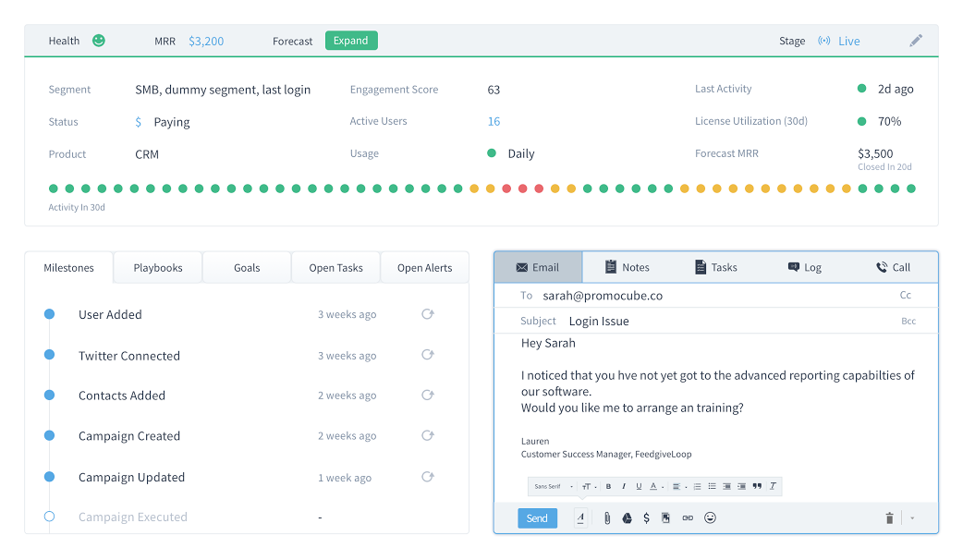Click the Cc link
This screenshot has width=963, height=560.
pos(906,295)
